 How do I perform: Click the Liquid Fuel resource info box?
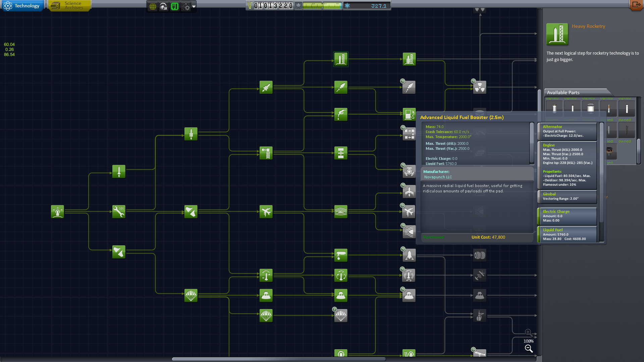click(568, 234)
